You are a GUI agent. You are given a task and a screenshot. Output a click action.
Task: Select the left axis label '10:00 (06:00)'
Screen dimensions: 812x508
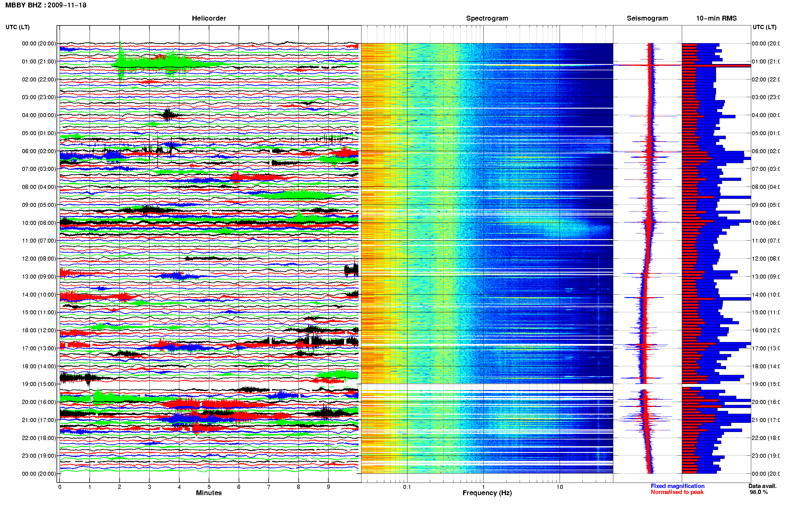coord(39,223)
